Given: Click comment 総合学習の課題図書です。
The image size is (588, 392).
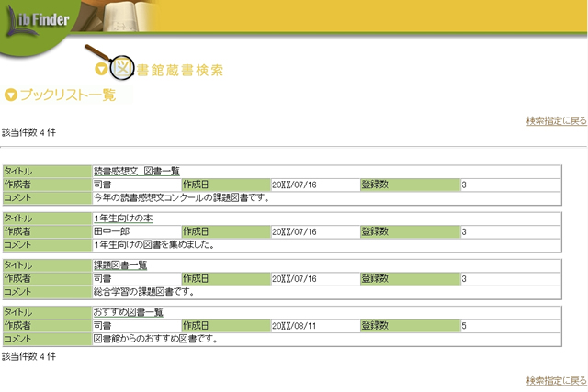Looking at the screenshot, I should click(x=144, y=291).
